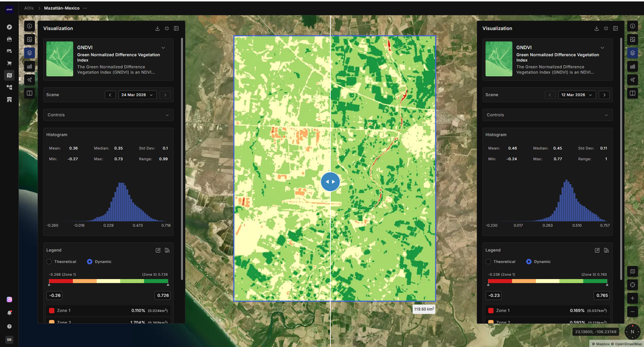Navigate to AOIs breadcrumb
Viewport: 644px width, 347px height.
[x=29, y=8]
